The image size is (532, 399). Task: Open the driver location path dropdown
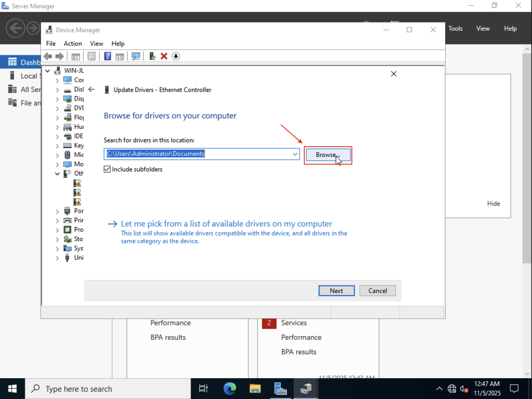(x=295, y=154)
